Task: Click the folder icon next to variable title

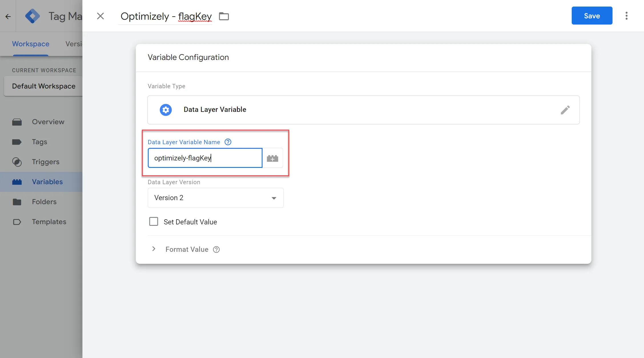Action: pyautogui.click(x=224, y=16)
